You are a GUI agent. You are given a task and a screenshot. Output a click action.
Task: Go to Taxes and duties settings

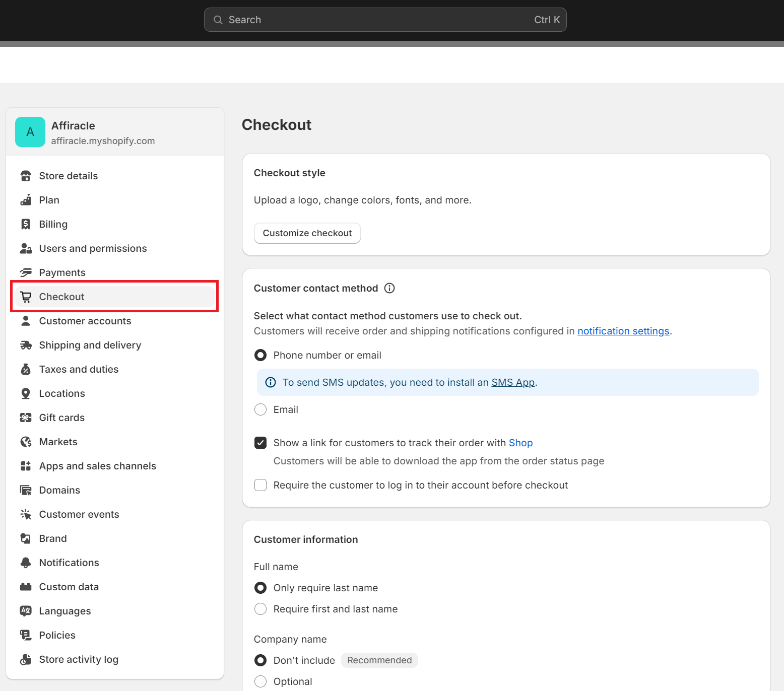coord(79,369)
